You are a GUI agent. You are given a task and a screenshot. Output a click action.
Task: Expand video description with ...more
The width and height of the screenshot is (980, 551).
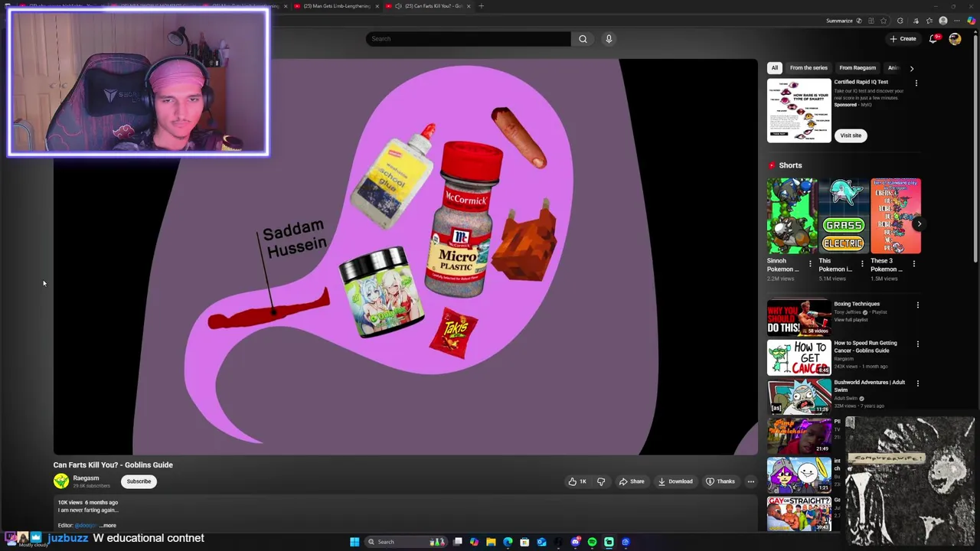(x=109, y=526)
